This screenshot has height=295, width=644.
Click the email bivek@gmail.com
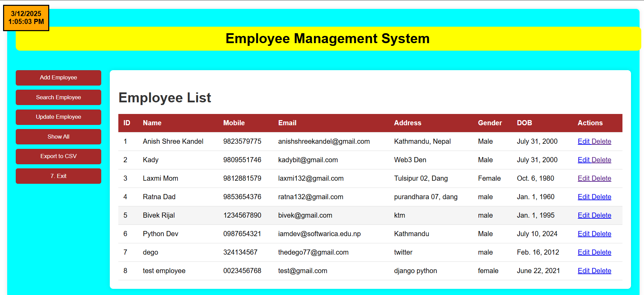(305, 215)
